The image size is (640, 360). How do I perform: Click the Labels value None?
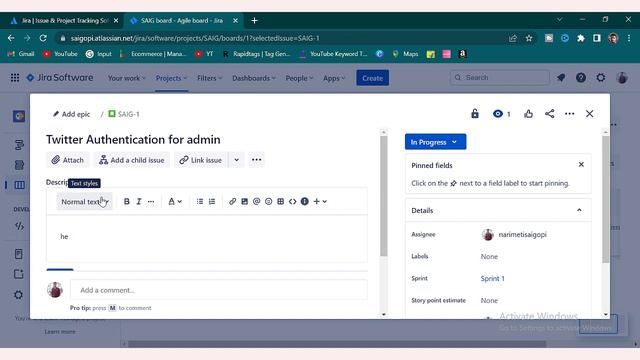(x=489, y=257)
